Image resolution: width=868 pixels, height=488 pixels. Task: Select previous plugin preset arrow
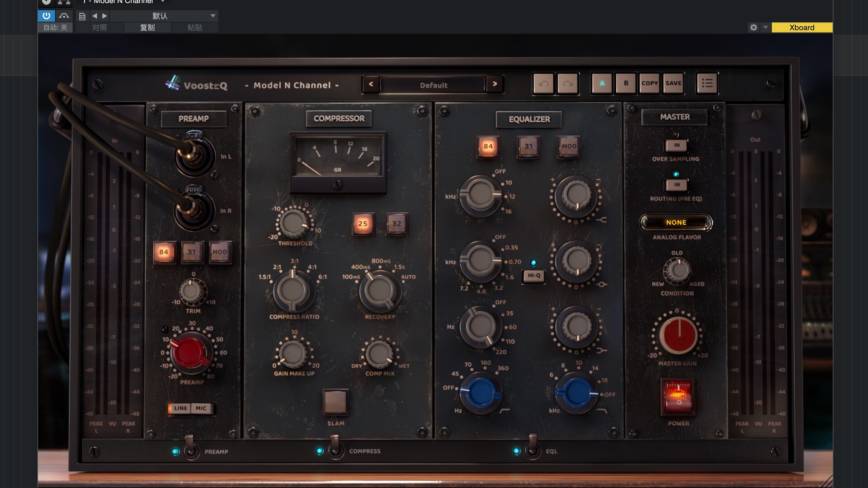[371, 84]
